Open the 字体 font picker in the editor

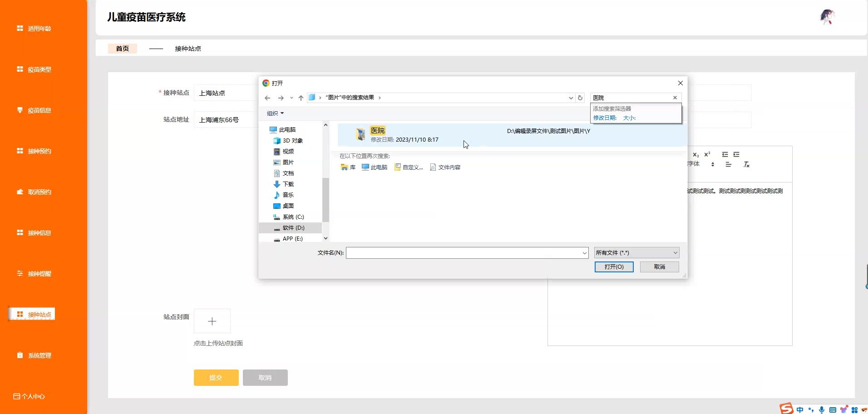[701, 164]
